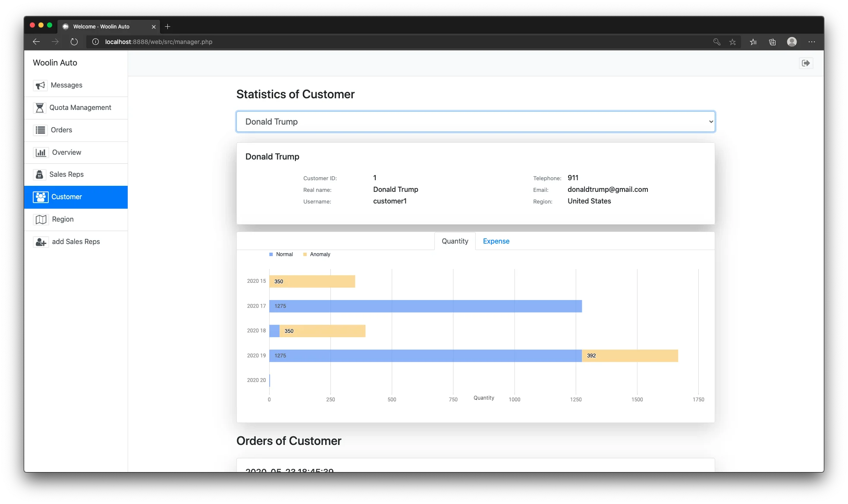Select the Sales Reps agent icon
Viewport: 848px width, 504px height.
pyautogui.click(x=40, y=175)
